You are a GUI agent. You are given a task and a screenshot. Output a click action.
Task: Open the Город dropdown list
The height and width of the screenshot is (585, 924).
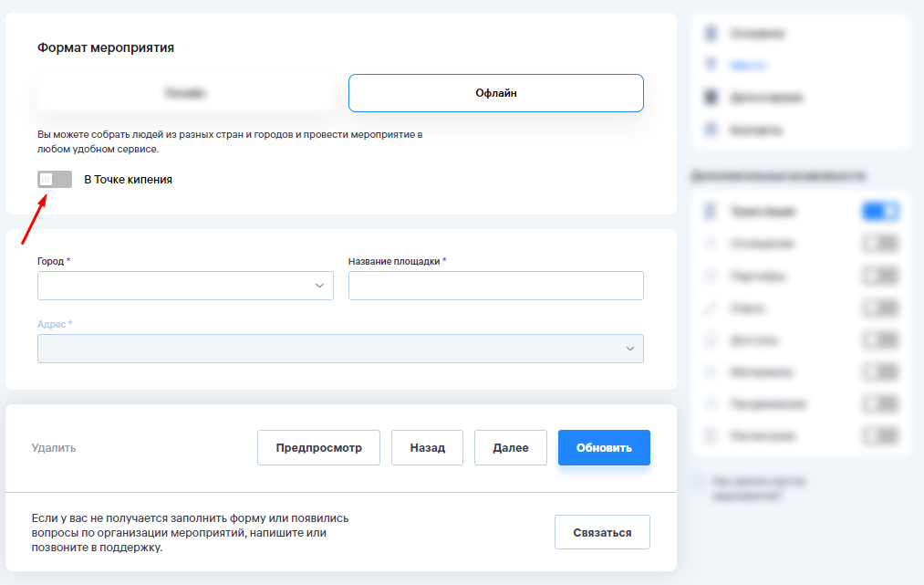[x=185, y=286]
